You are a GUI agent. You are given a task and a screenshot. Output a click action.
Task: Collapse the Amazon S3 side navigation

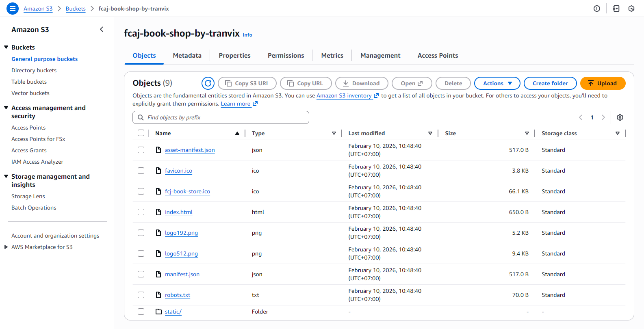102,29
